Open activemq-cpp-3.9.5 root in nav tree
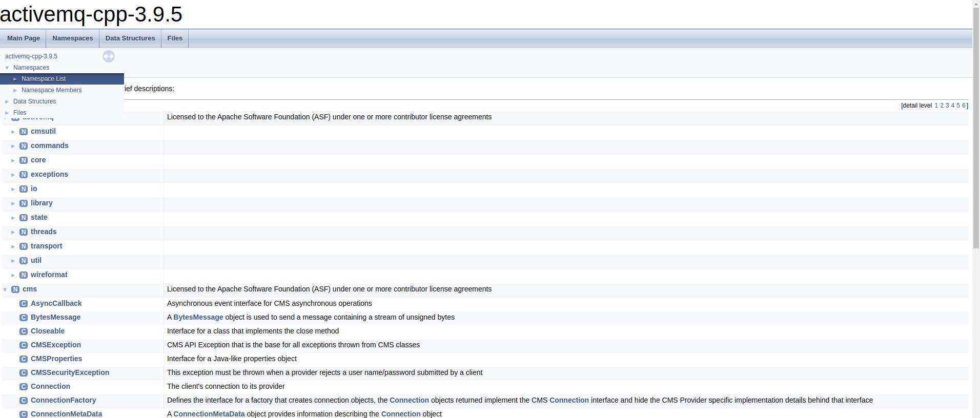This screenshot has height=418, width=980. pyautogui.click(x=31, y=56)
